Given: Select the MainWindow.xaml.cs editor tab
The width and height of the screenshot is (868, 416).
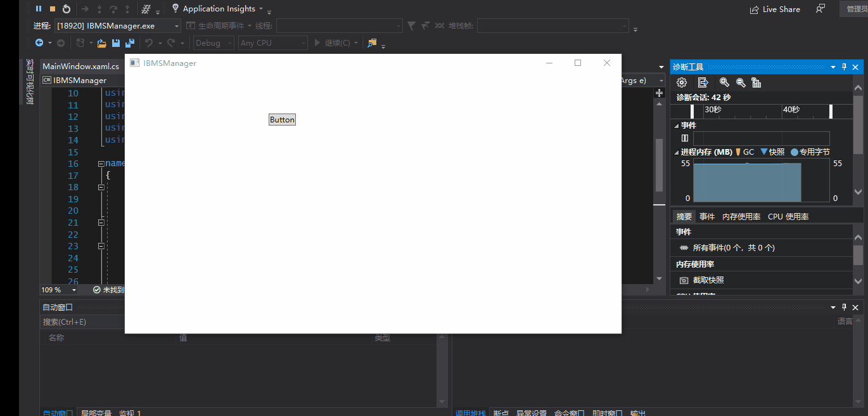Looking at the screenshot, I should click(x=80, y=67).
